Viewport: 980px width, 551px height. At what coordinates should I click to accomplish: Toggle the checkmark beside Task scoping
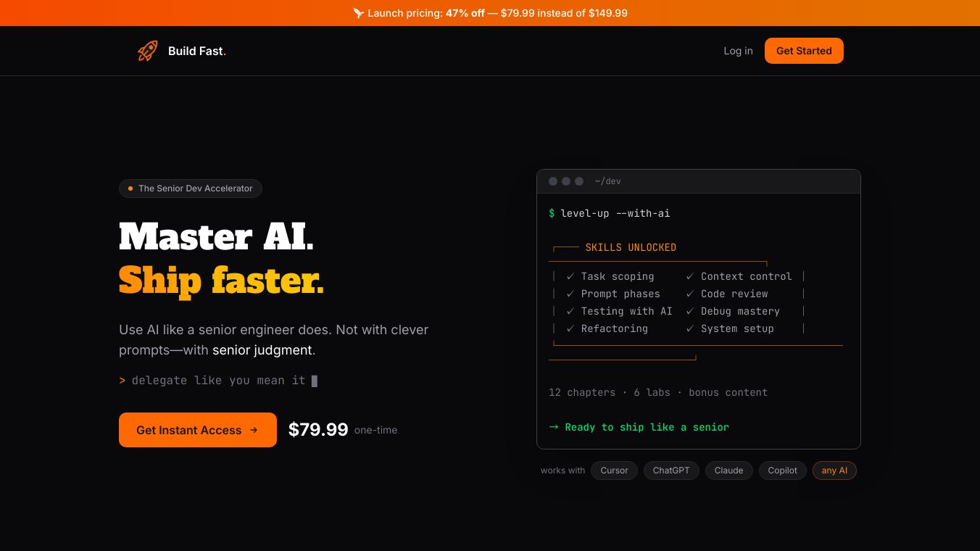[x=570, y=276]
